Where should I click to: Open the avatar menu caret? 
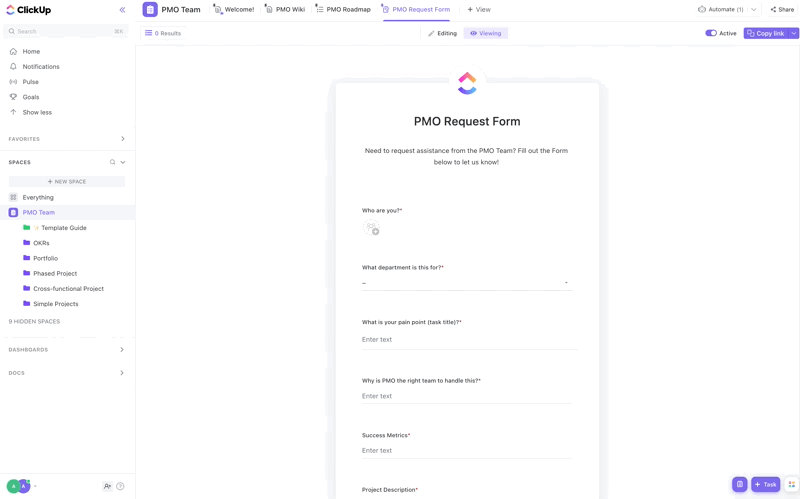(x=35, y=486)
